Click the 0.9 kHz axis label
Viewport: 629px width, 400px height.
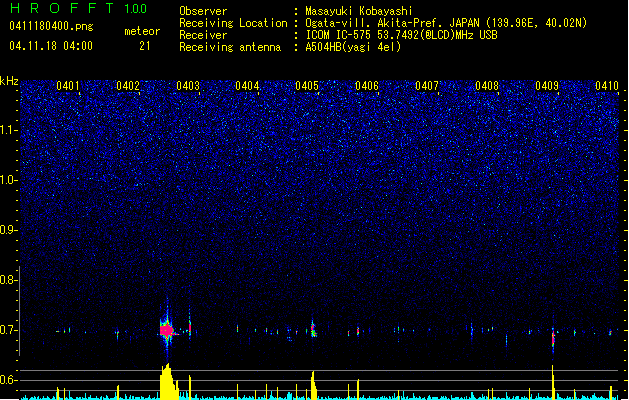pos(9,230)
